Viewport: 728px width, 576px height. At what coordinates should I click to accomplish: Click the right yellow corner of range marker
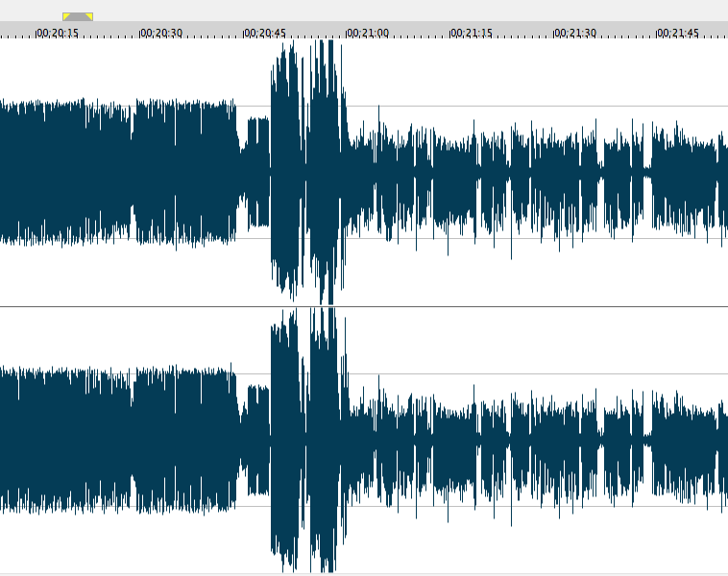(89, 15)
